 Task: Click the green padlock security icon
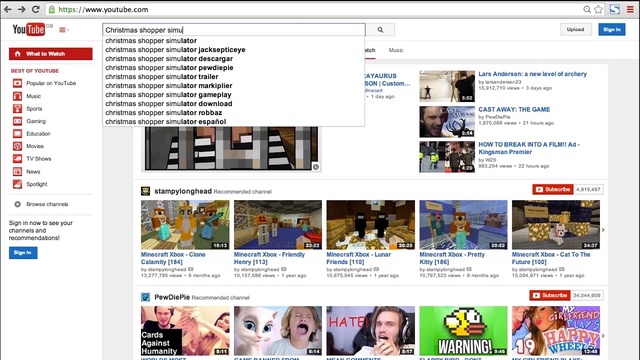click(52, 9)
